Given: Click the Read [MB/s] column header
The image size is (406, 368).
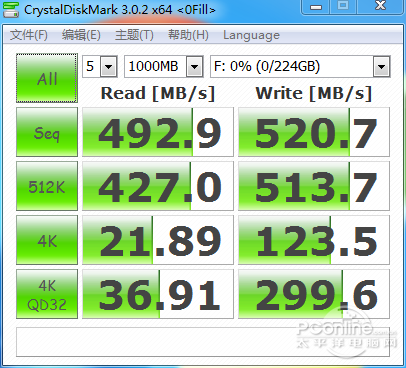Looking at the screenshot, I should (x=158, y=93).
